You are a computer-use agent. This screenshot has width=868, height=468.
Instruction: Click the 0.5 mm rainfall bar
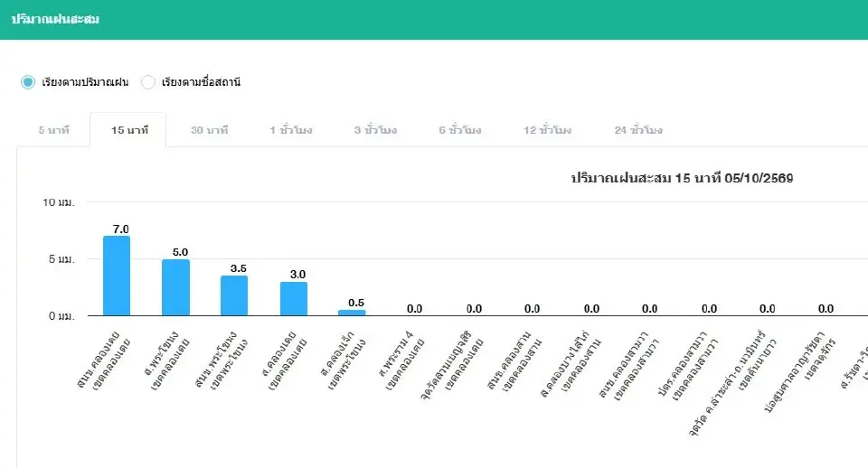pyautogui.click(x=352, y=313)
